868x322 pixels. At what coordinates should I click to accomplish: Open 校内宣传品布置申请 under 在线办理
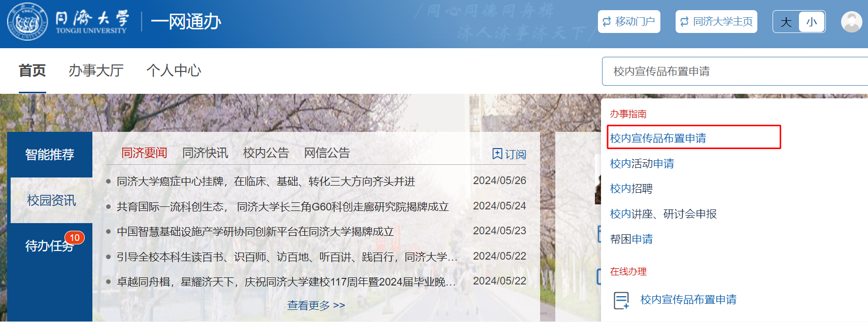pyautogui.click(x=688, y=300)
